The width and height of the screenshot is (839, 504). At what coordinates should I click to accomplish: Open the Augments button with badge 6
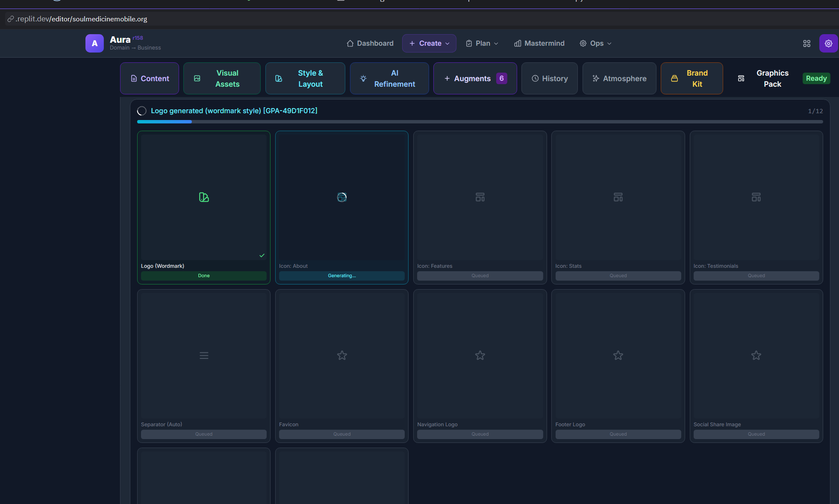pos(475,79)
